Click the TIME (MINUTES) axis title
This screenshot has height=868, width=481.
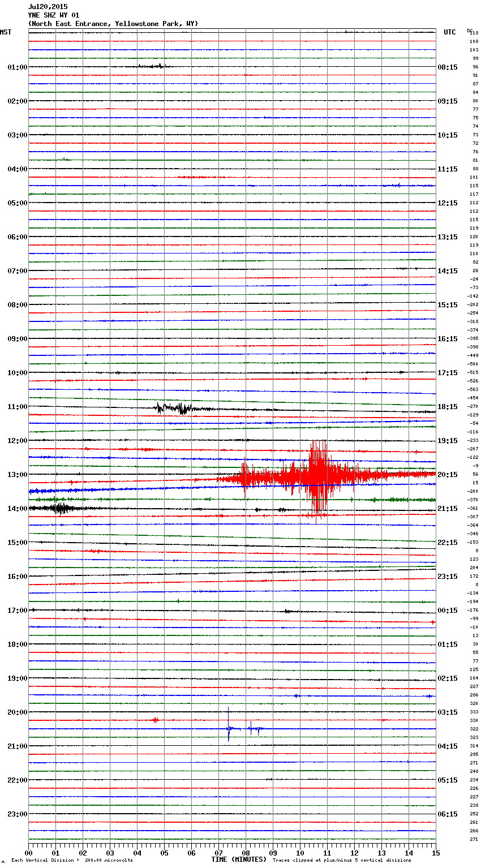point(239,860)
